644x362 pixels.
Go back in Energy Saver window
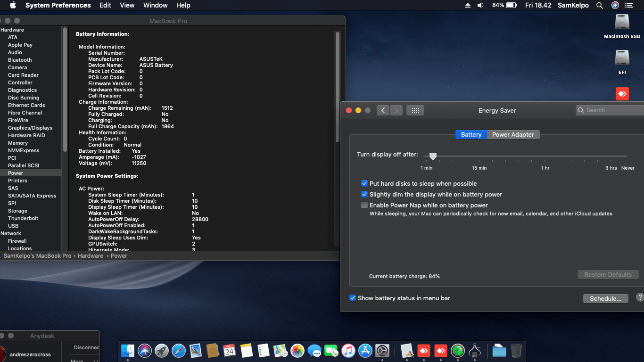383,110
